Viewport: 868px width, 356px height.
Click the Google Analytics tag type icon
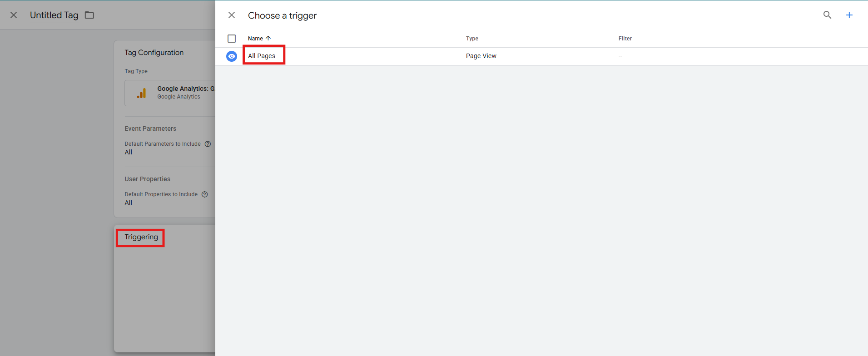pyautogui.click(x=142, y=93)
